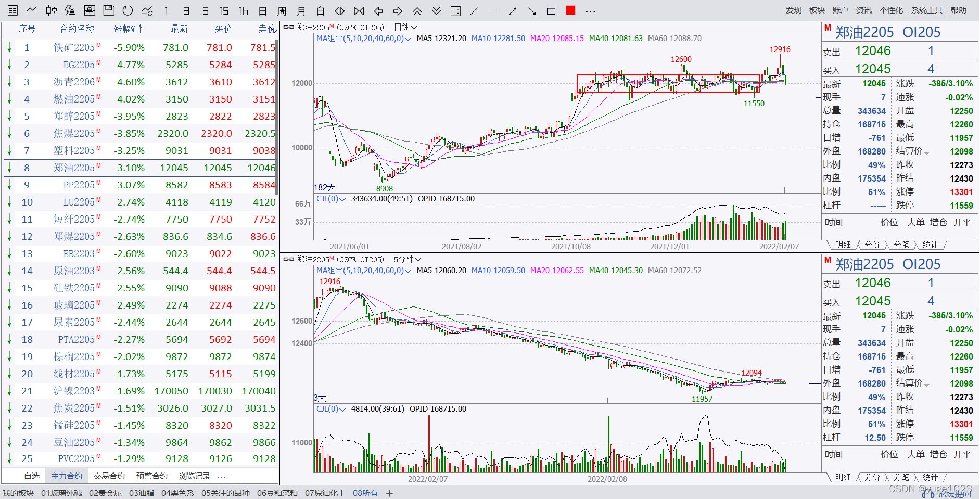This screenshot has height=499, width=980.
Task: Open the 帮助 menu
Action: 959,10
